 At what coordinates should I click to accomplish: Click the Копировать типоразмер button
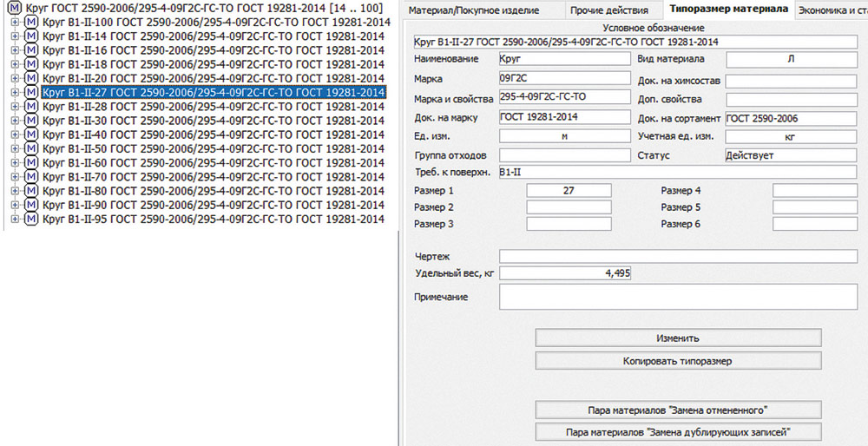coord(677,360)
